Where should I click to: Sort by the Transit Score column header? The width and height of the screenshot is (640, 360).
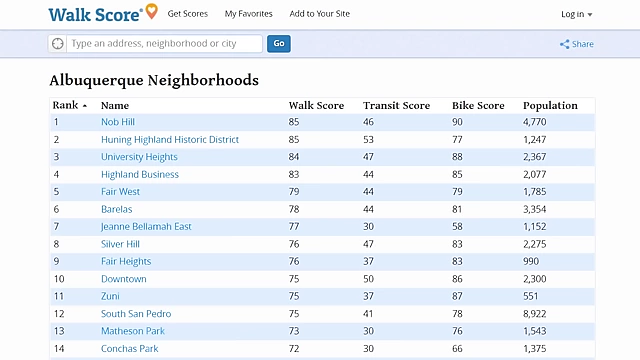[x=396, y=106]
